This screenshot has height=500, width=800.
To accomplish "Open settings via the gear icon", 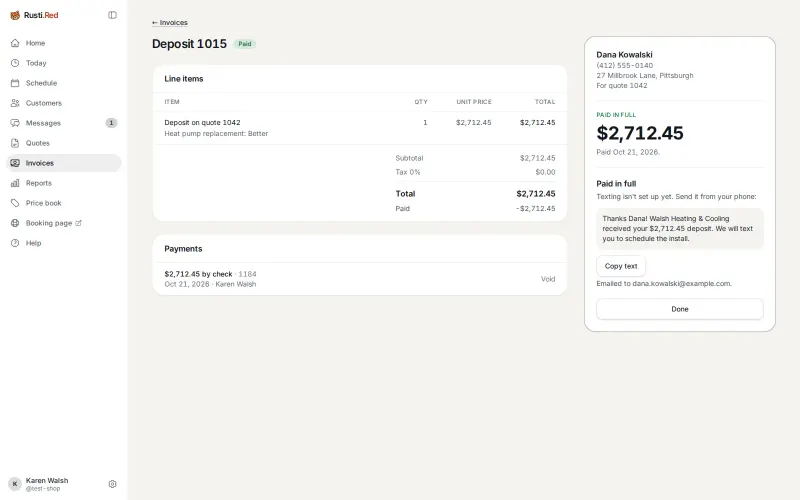I will click(112, 484).
